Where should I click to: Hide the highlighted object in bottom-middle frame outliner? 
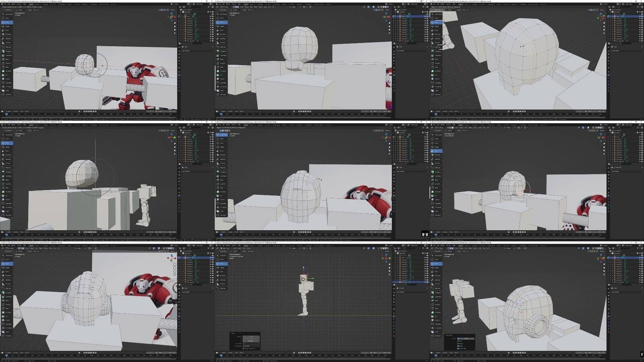pyautogui.click(x=425, y=282)
